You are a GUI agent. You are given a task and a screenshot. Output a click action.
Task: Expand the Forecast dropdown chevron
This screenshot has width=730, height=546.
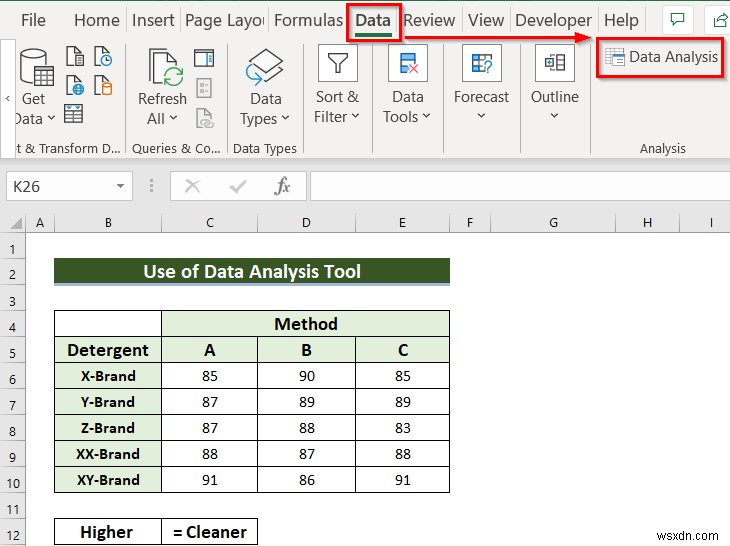(x=481, y=115)
